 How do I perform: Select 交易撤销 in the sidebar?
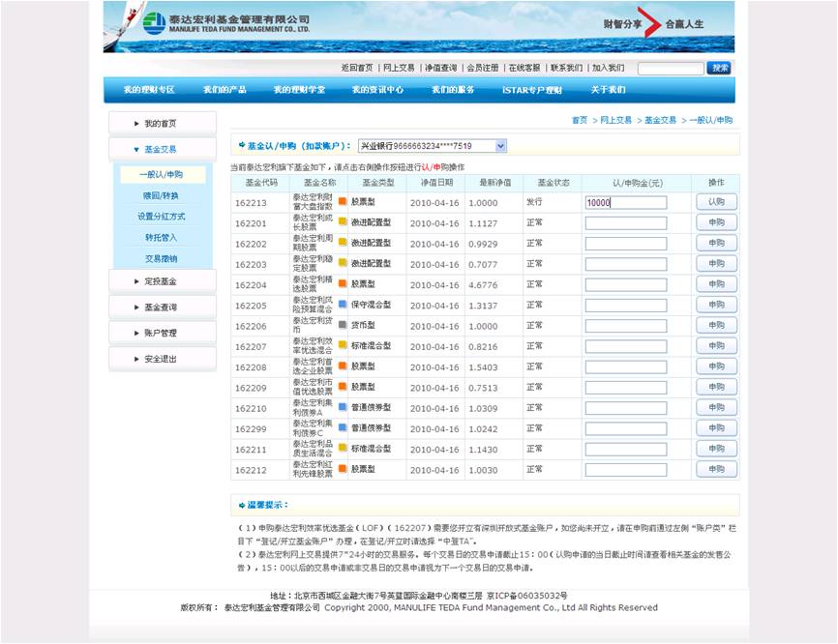point(161,258)
